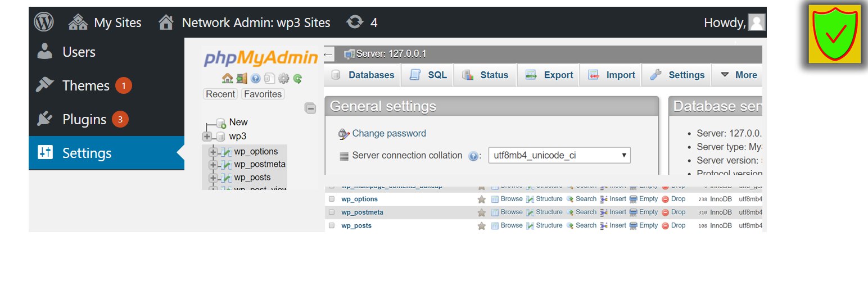Screen dimensions: 868x281
Task: Open the WordPress logo menu
Action: pyautogui.click(x=44, y=22)
